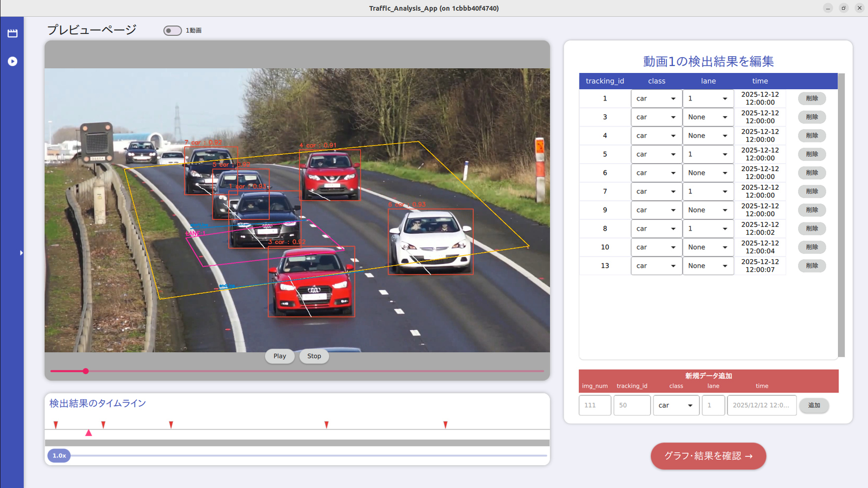
Task: Open class dropdown for tracking_id 1
Action: coord(656,99)
